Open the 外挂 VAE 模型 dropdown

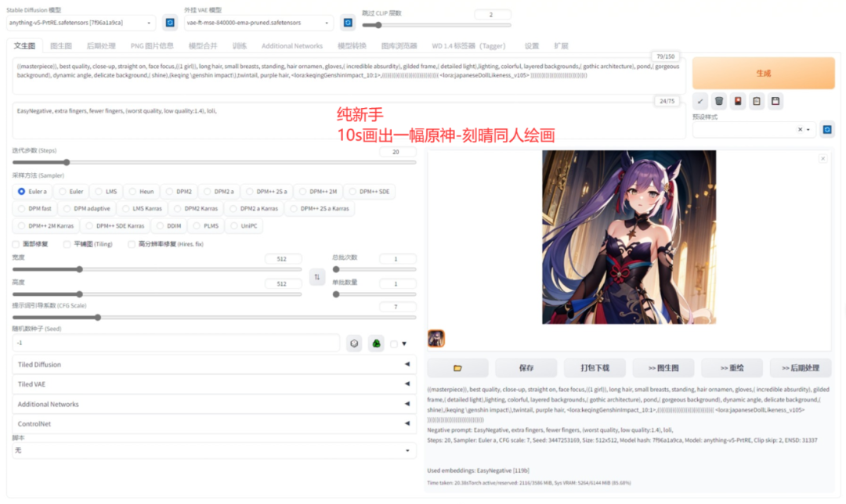click(258, 23)
